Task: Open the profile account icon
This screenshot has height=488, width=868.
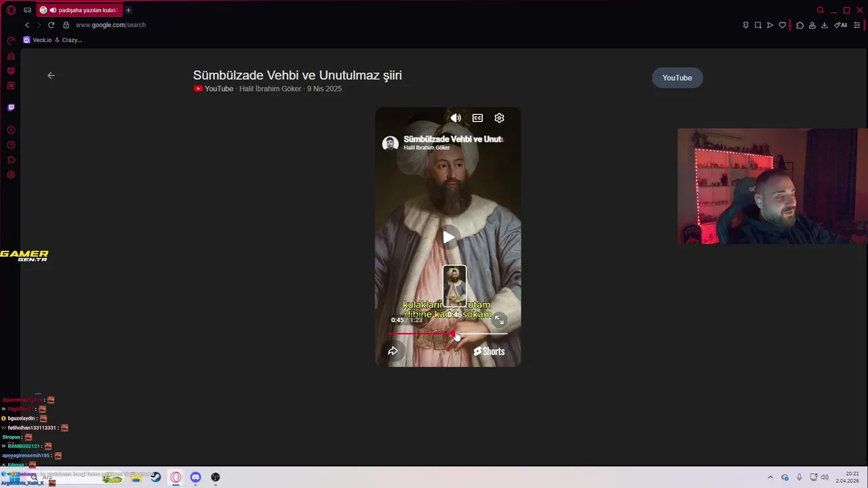Action: coord(812,25)
